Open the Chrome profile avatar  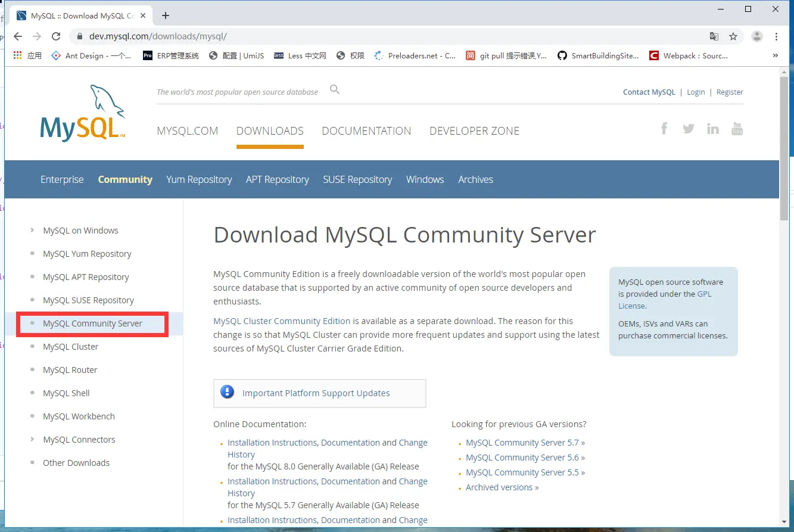(757, 36)
